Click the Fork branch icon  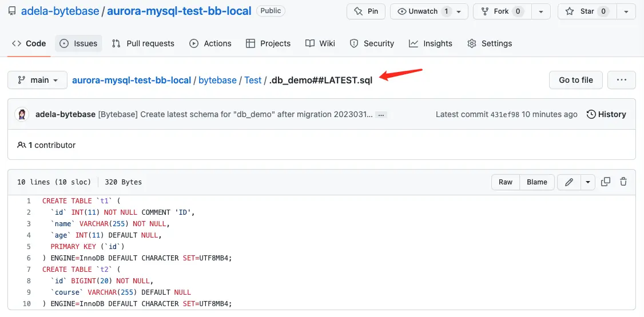coord(485,11)
